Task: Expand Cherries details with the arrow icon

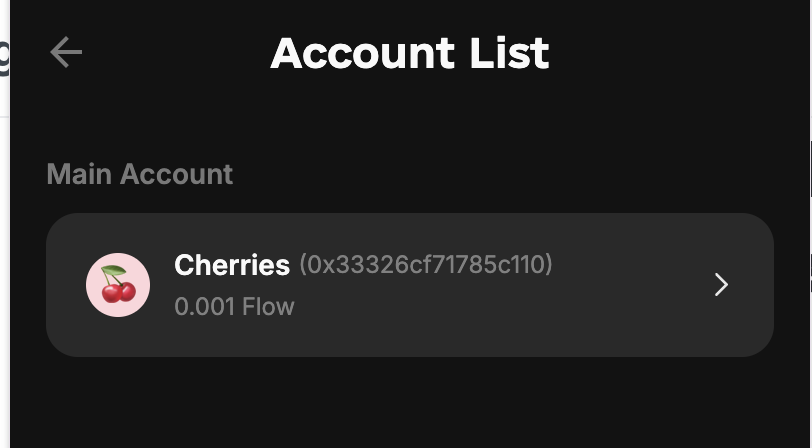Action: click(x=721, y=284)
